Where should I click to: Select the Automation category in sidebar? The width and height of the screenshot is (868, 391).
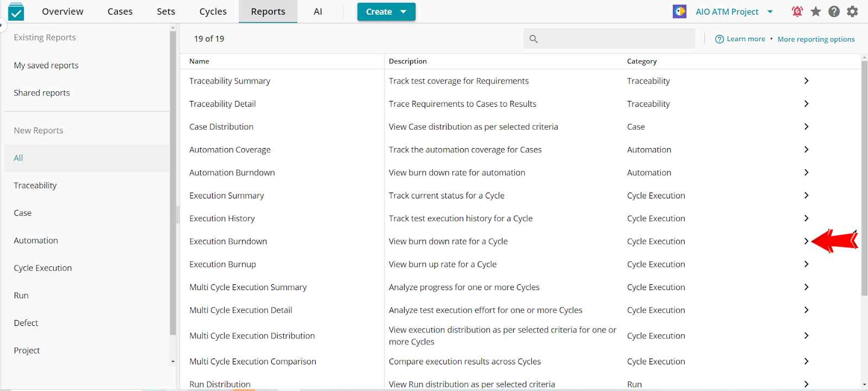click(36, 240)
